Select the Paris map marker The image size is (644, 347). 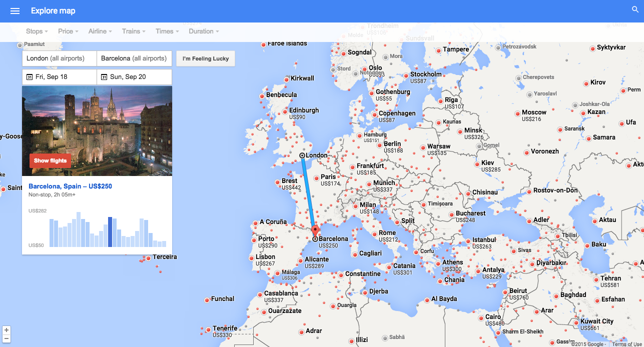pyautogui.click(x=316, y=177)
